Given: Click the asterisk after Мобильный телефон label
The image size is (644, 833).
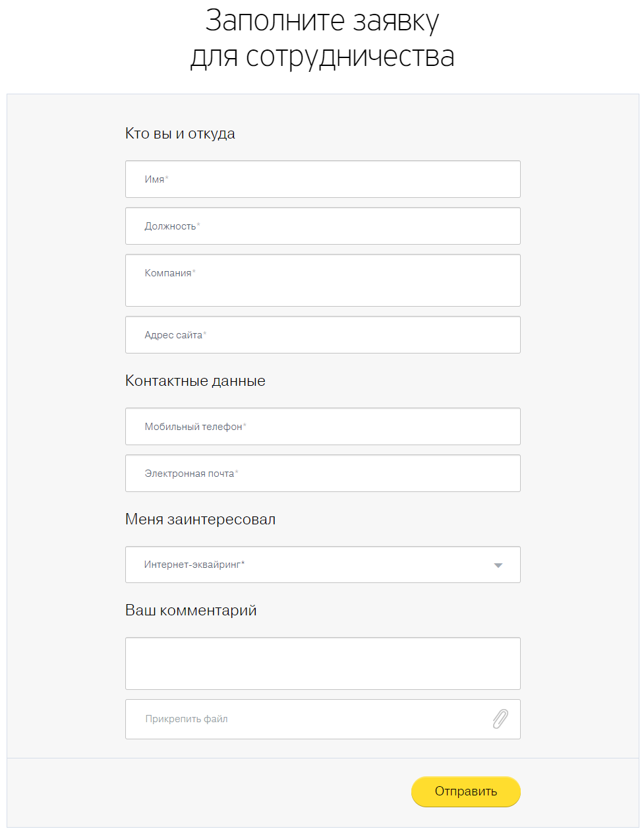Looking at the screenshot, I should (x=245, y=425).
